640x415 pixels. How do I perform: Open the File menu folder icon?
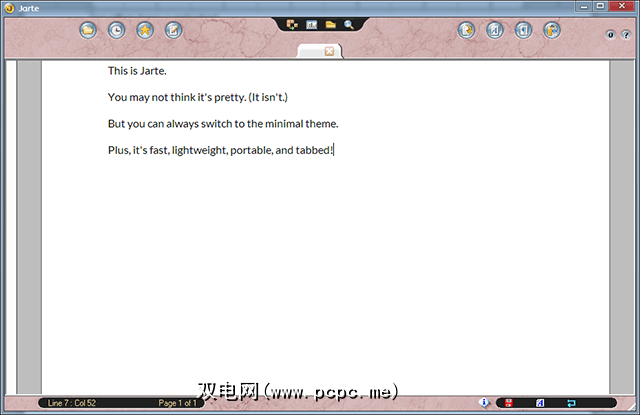point(88,30)
